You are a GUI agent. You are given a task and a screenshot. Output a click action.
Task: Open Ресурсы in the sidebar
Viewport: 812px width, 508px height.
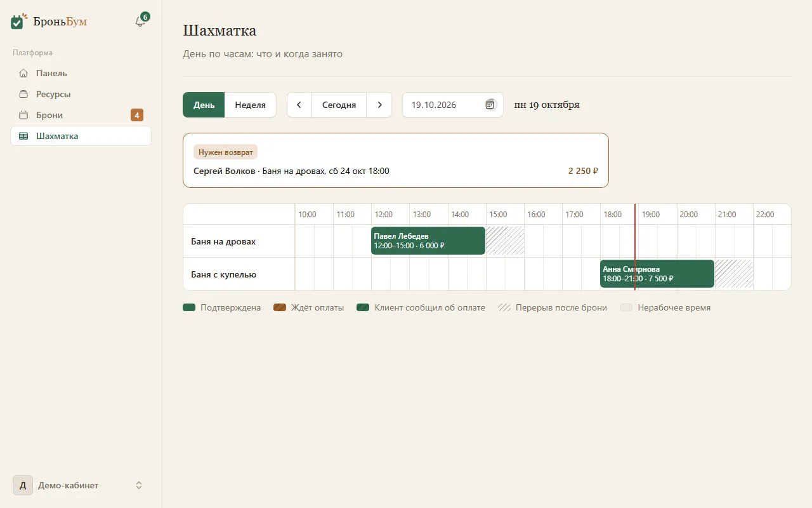click(x=81, y=94)
